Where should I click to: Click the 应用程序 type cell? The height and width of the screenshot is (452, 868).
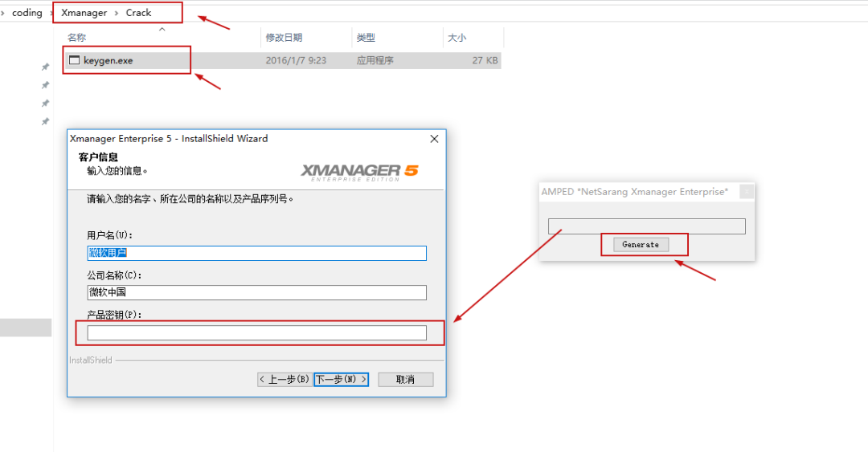pos(375,61)
